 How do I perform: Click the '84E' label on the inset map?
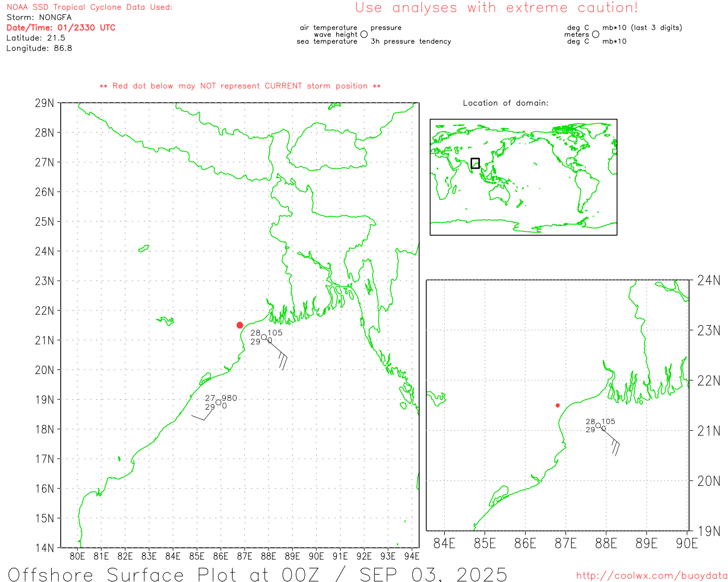[444, 543]
